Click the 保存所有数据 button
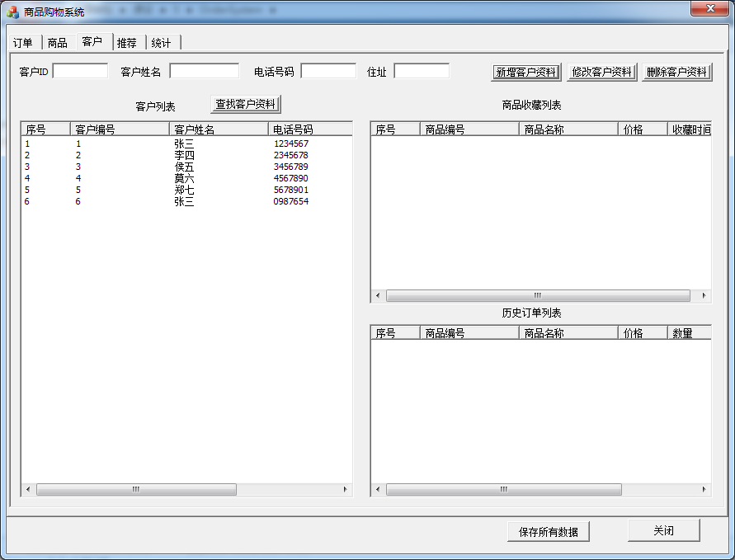735x560 pixels. pyautogui.click(x=548, y=531)
